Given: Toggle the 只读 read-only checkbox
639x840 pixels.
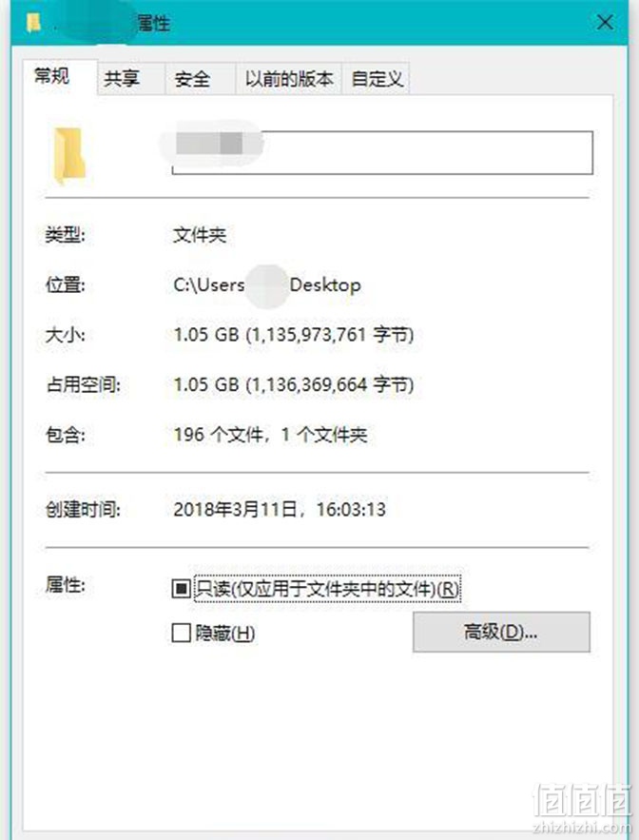Looking at the screenshot, I should pos(181,589).
